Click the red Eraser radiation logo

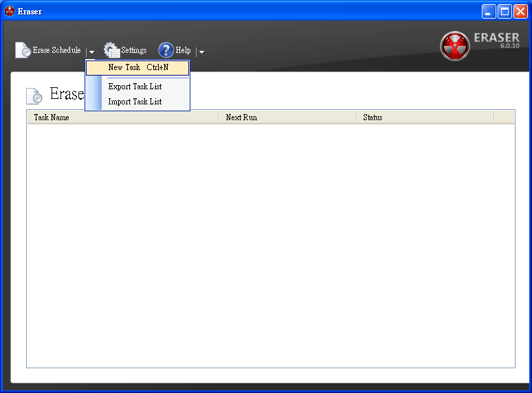(454, 46)
